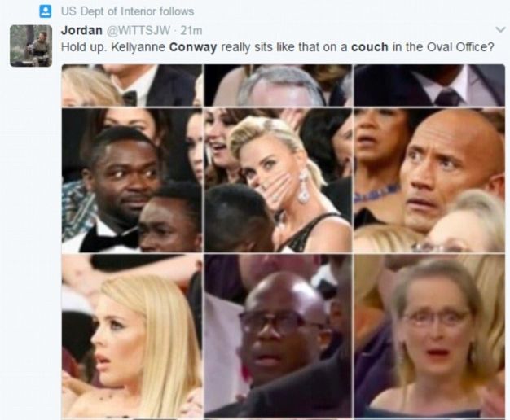Open panel of long-haired blonde woman in profile
The image size is (510, 420).
132,336
